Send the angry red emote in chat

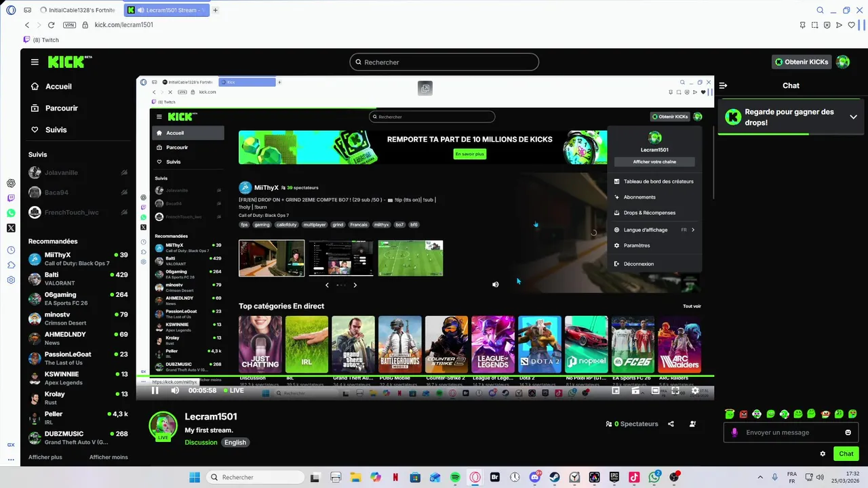tap(743, 413)
